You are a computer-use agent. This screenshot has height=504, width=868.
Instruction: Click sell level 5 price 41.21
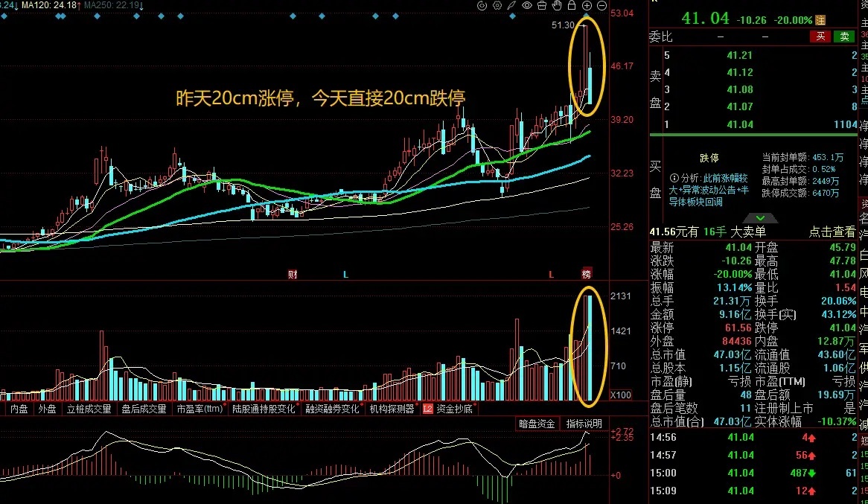click(739, 55)
